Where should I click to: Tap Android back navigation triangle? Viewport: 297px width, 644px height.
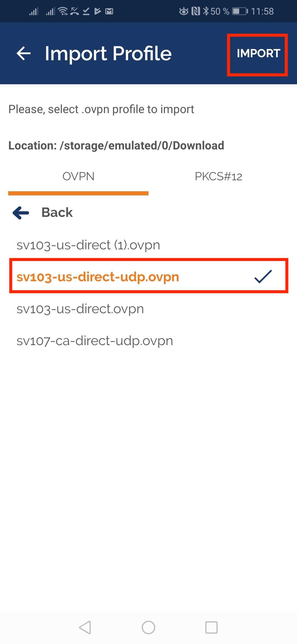pyautogui.click(x=85, y=627)
